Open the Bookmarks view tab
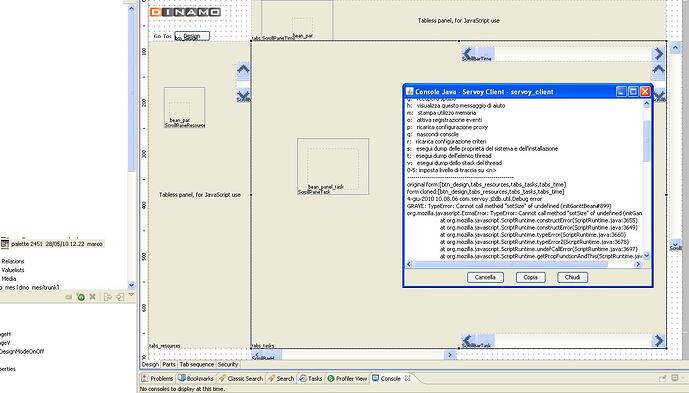The height and width of the screenshot is (393, 689). pos(196,378)
